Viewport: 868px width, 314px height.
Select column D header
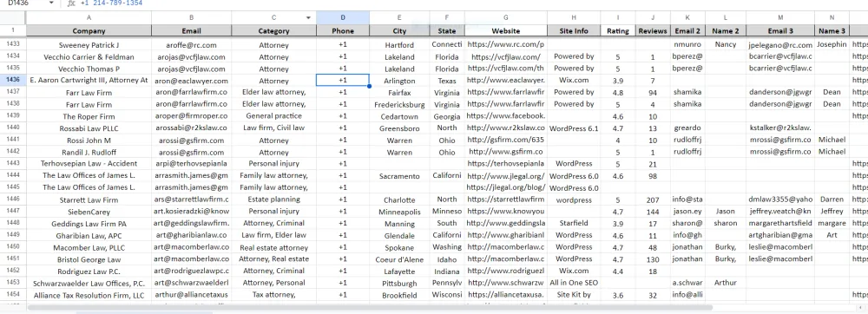[343, 17]
